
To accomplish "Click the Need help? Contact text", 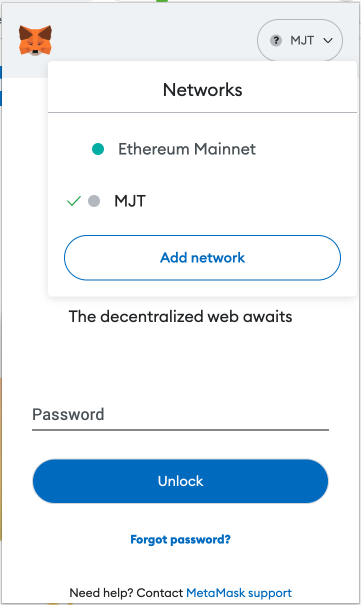I will [x=126, y=593].
